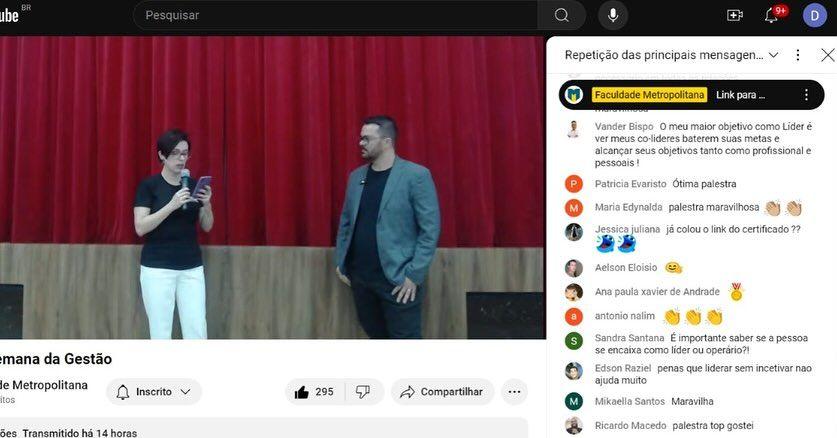Close the live chat replay panel
The width and height of the screenshot is (837, 438).
tap(826, 55)
